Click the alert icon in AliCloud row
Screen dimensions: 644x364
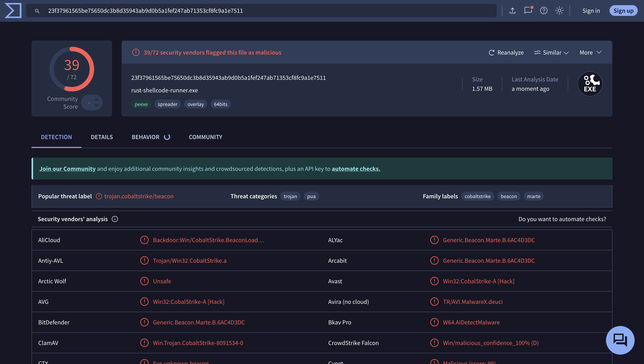[144, 240]
